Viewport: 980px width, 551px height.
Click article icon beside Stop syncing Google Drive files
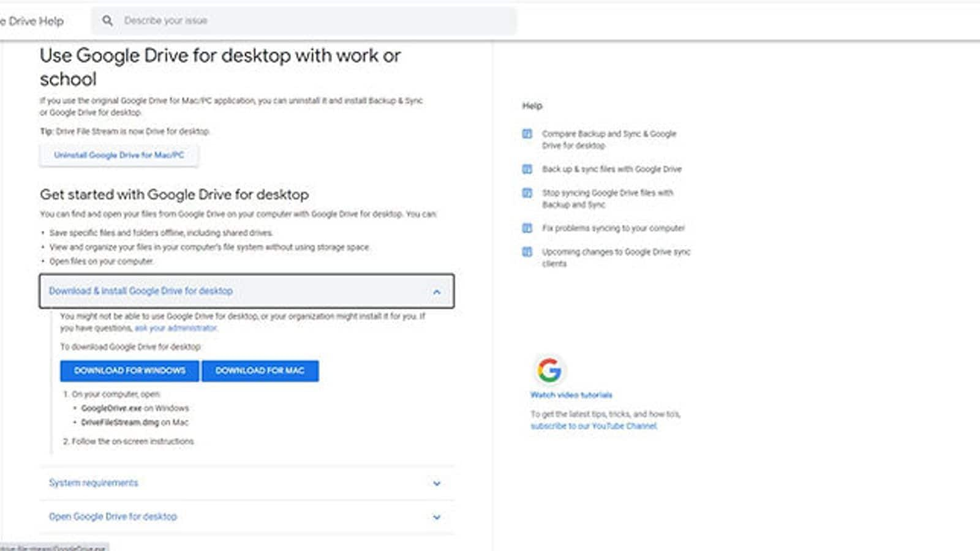coord(527,193)
